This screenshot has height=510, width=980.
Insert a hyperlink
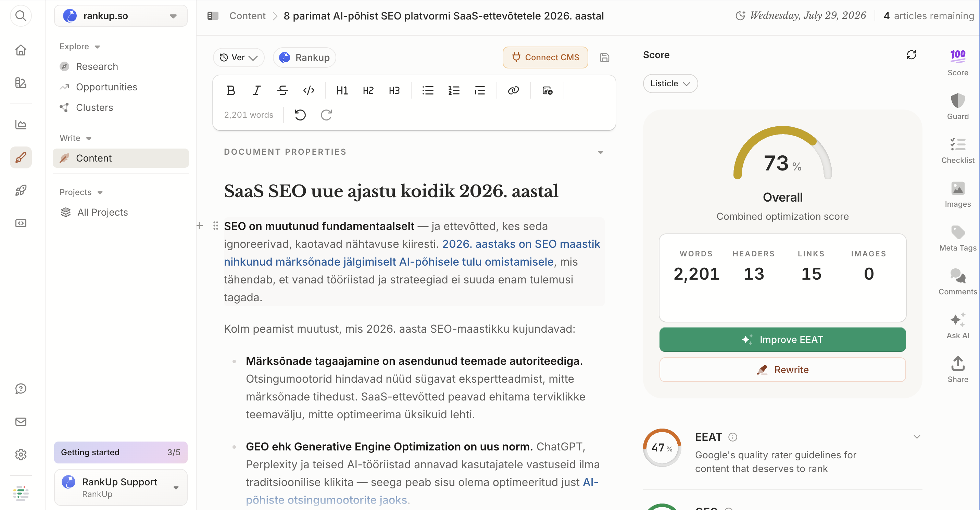(x=513, y=90)
